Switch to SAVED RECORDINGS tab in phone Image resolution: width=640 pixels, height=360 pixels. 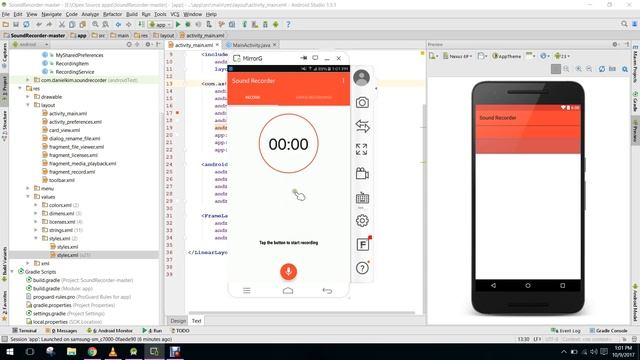314,98
